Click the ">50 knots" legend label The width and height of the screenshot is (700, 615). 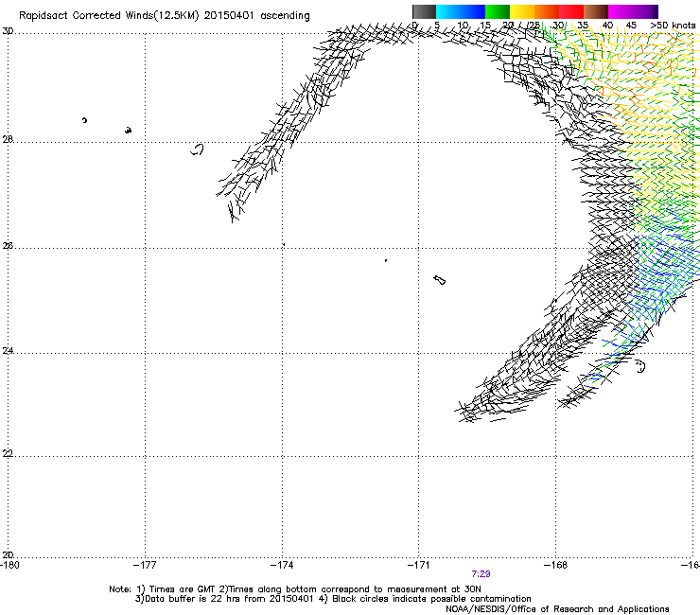pyautogui.click(x=674, y=25)
